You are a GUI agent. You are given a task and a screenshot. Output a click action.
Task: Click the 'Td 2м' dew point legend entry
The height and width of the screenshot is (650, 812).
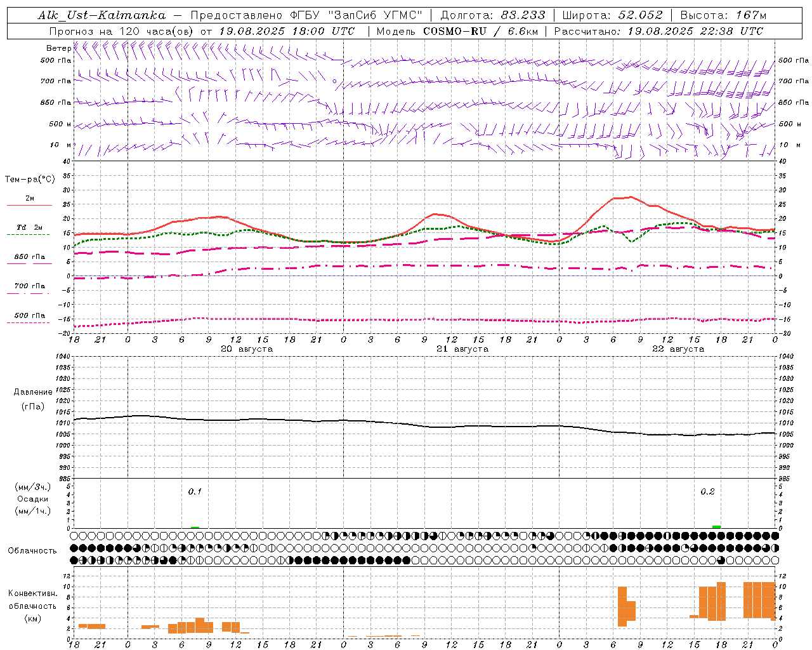(30, 227)
